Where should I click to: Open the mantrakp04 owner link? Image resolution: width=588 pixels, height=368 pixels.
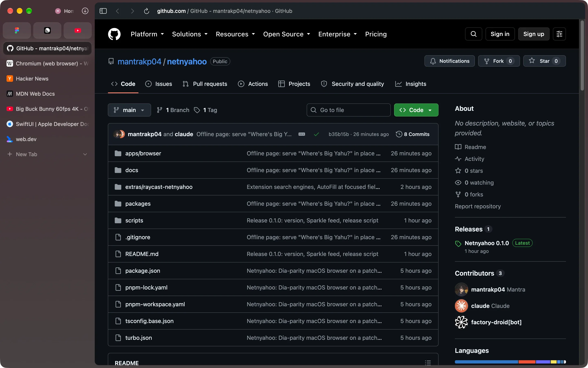[x=139, y=62]
